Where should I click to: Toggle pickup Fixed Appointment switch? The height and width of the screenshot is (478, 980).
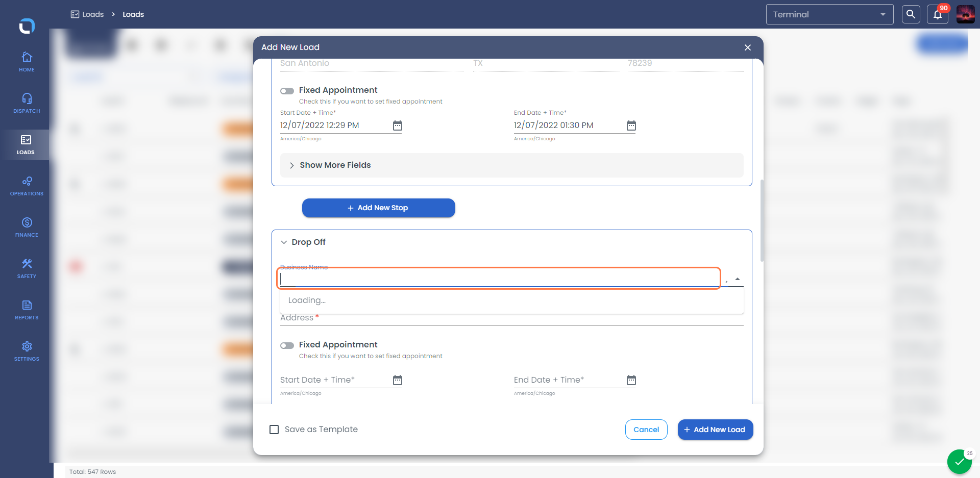[x=287, y=91]
